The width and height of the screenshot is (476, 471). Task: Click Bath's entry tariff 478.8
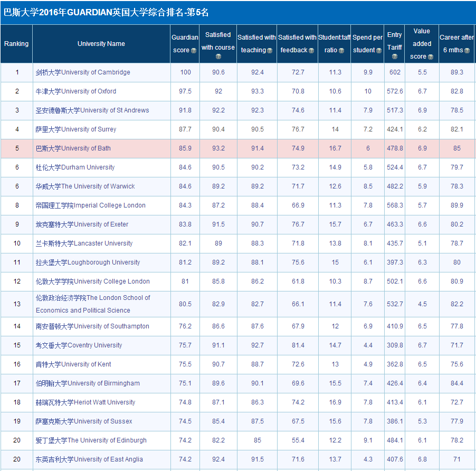coord(395,148)
